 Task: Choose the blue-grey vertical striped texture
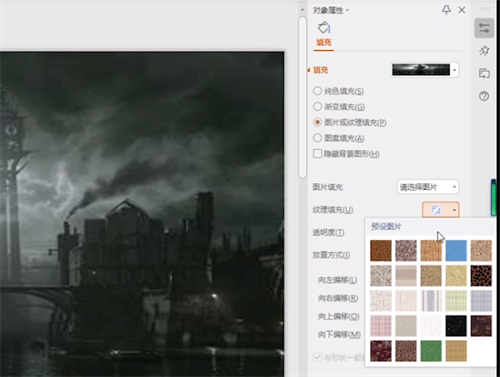(x=431, y=301)
